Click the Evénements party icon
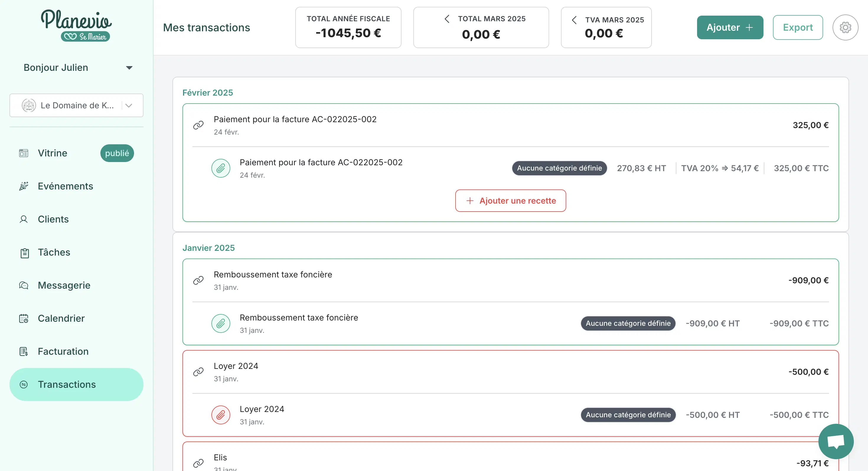This screenshot has height=471, width=868. click(x=24, y=186)
